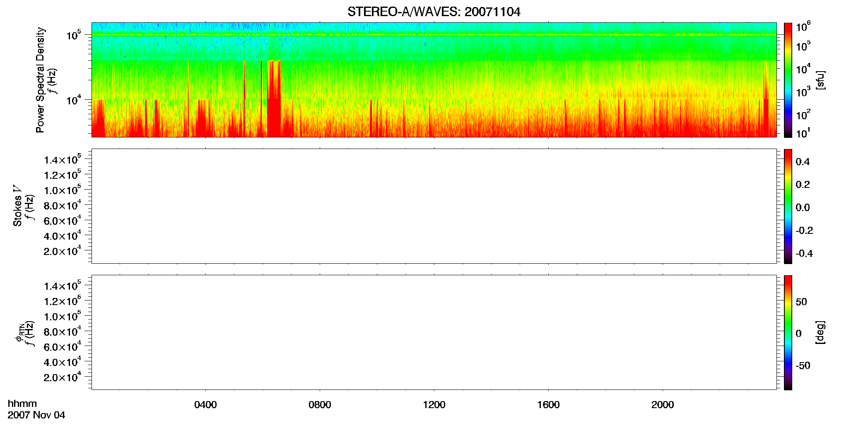868x447 pixels.
Task: Click the Stokes V colorbar
Action: 788,206
